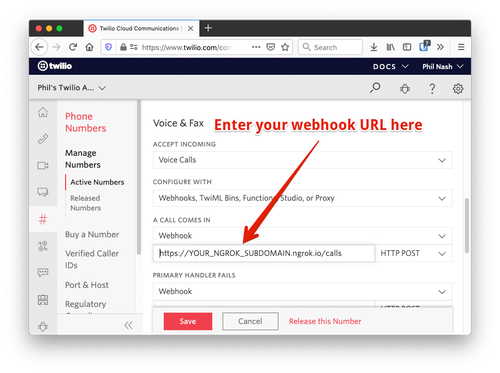The width and height of the screenshot is (500, 373).
Task: Click the webhook URL input field
Action: 264,253
